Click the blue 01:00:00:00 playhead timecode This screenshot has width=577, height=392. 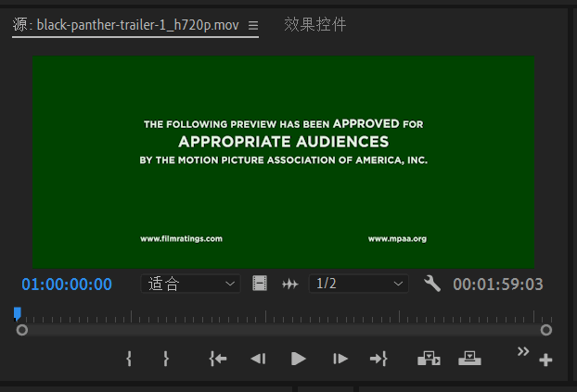click(x=67, y=285)
